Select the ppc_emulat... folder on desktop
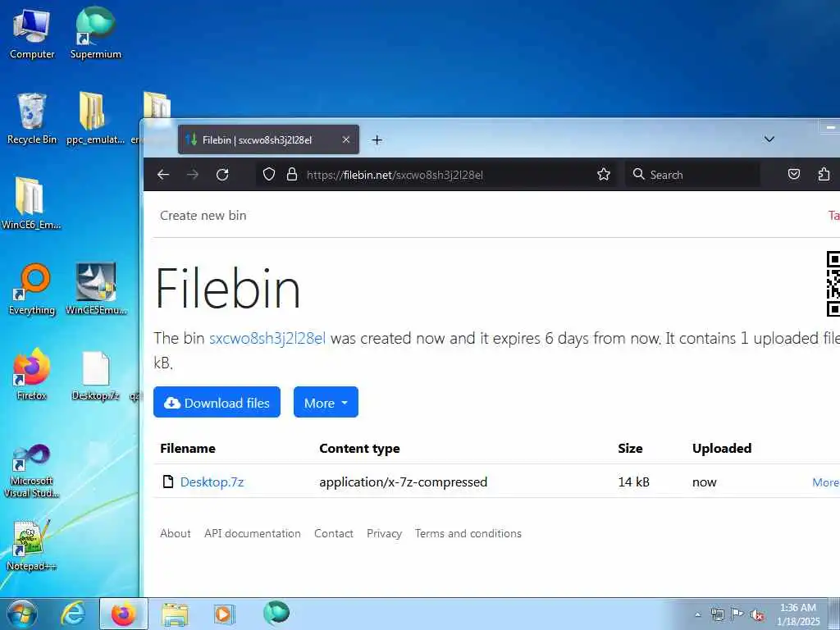This screenshot has height=630, width=840. tap(95, 119)
